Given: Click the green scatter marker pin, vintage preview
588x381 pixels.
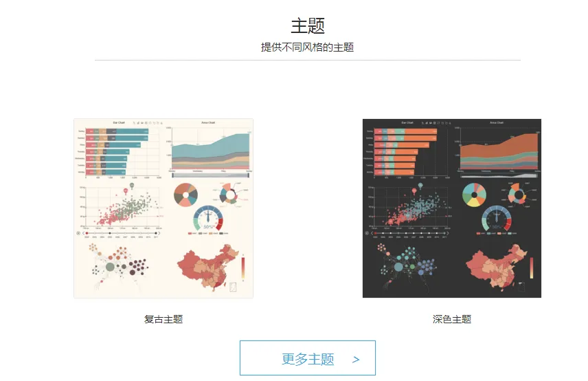Looking at the screenshot, I should click(x=132, y=186).
